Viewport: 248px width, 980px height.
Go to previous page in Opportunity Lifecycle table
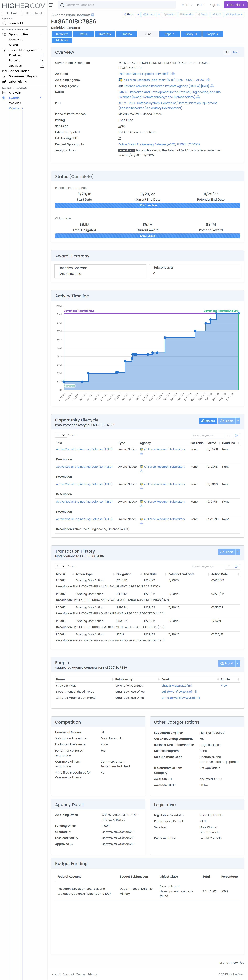click(x=229, y=436)
